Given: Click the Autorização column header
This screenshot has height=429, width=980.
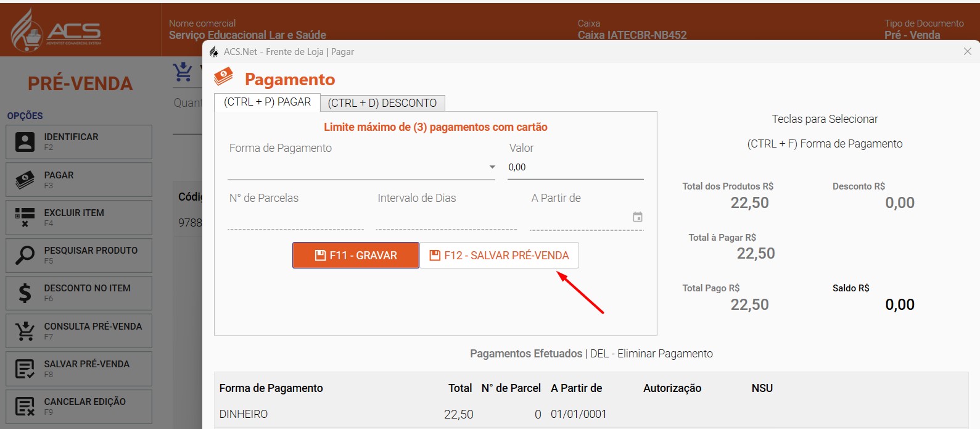Looking at the screenshot, I should [672, 388].
